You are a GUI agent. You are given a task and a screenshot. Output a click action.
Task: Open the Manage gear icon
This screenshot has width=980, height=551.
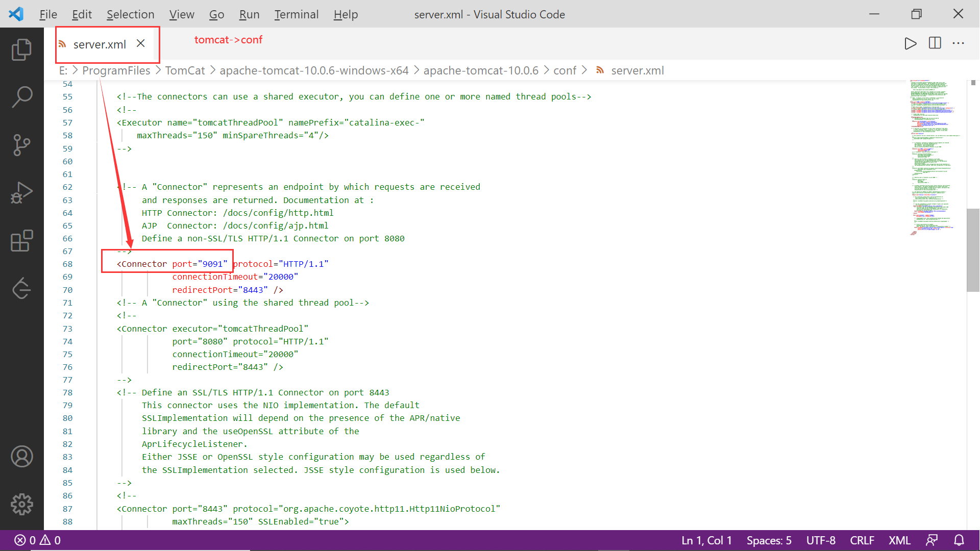(x=21, y=504)
